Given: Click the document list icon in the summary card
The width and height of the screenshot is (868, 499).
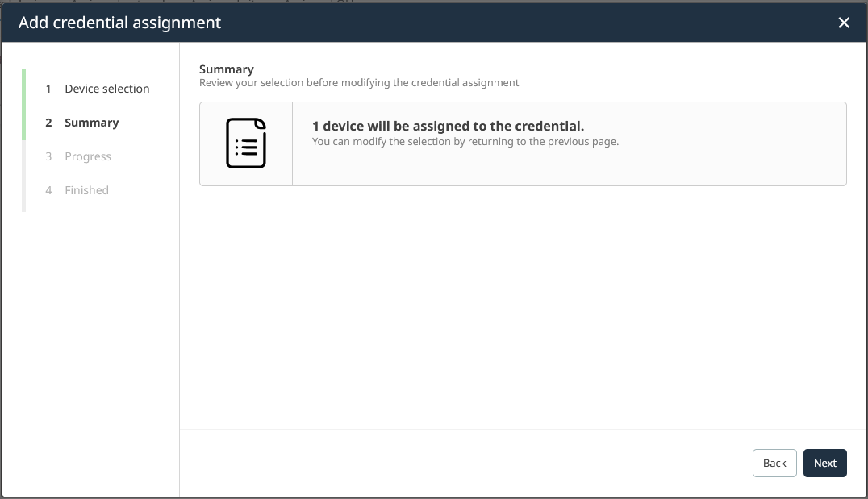Looking at the screenshot, I should [246, 143].
